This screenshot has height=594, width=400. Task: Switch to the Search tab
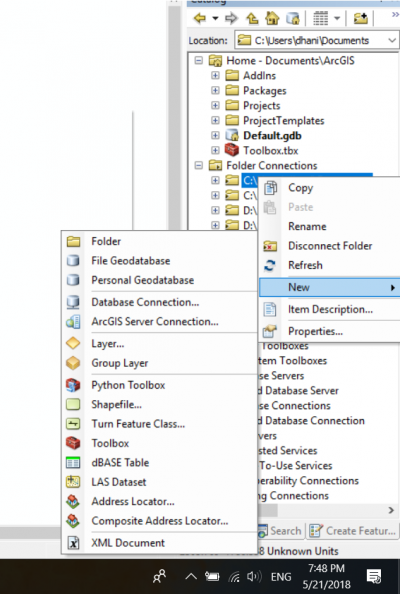(x=280, y=531)
